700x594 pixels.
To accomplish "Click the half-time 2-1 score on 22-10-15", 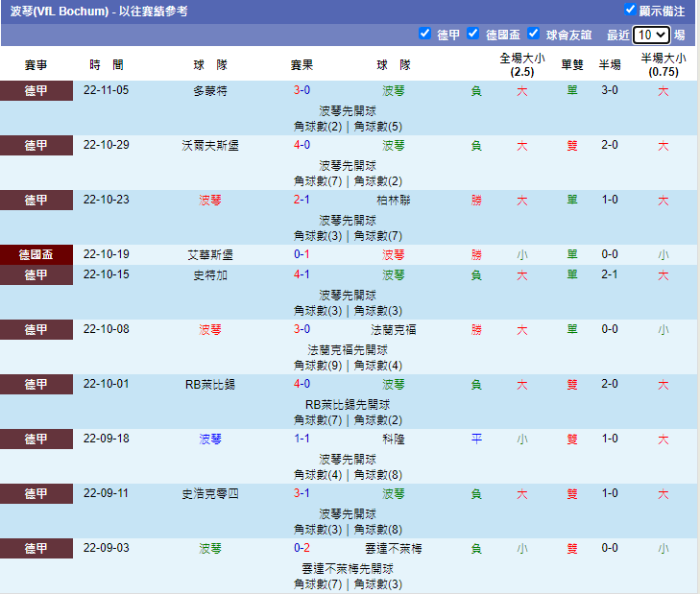I will click(x=610, y=274).
